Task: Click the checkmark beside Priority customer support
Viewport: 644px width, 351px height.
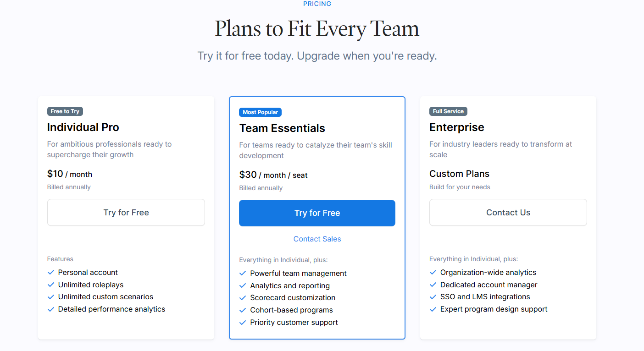Action: point(243,323)
